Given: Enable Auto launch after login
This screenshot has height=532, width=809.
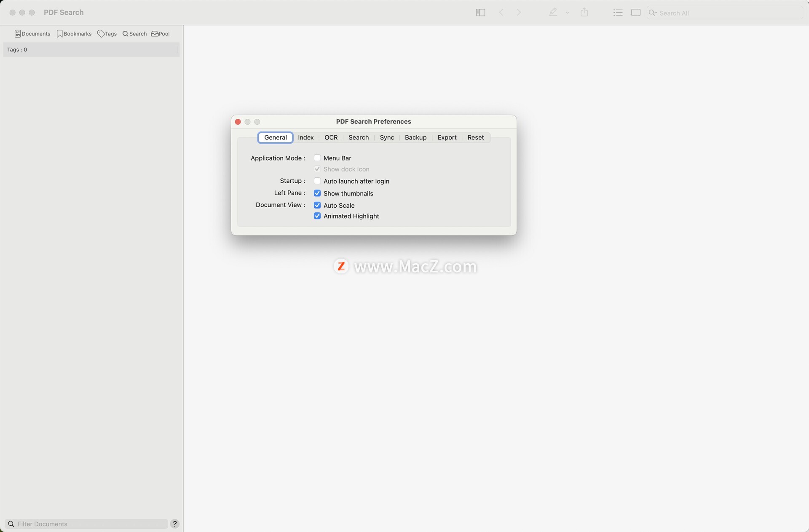Looking at the screenshot, I should (x=317, y=181).
